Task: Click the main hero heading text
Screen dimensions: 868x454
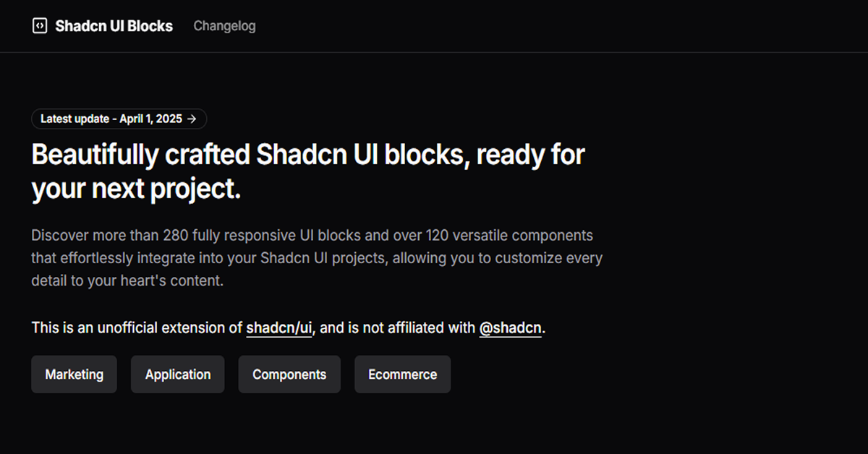Action: click(307, 171)
